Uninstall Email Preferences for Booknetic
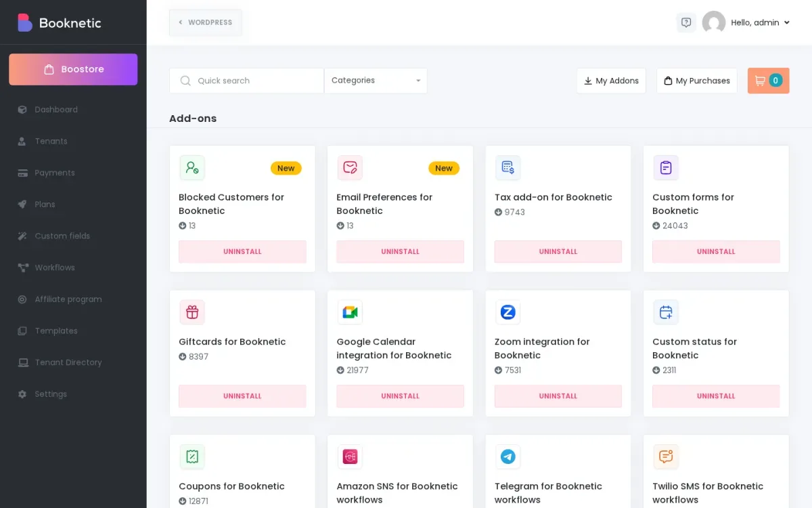 coord(401,251)
